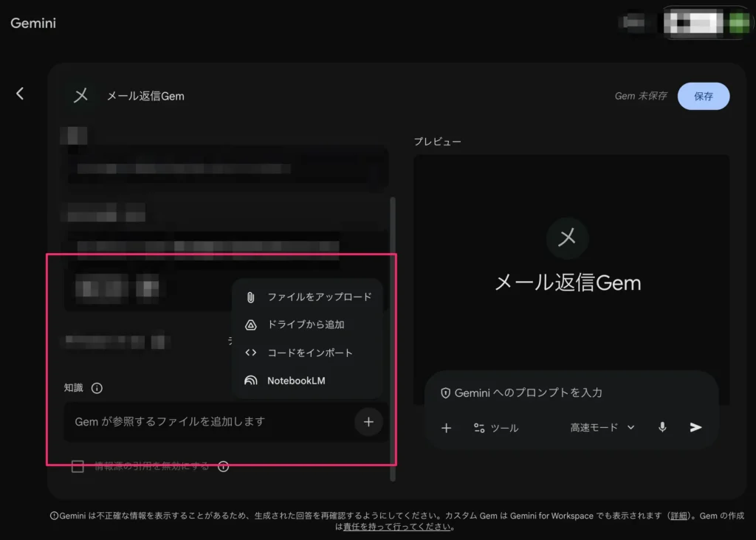The height and width of the screenshot is (540, 756).
Task: Click the info icon beside 知識
Action: coord(97,388)
